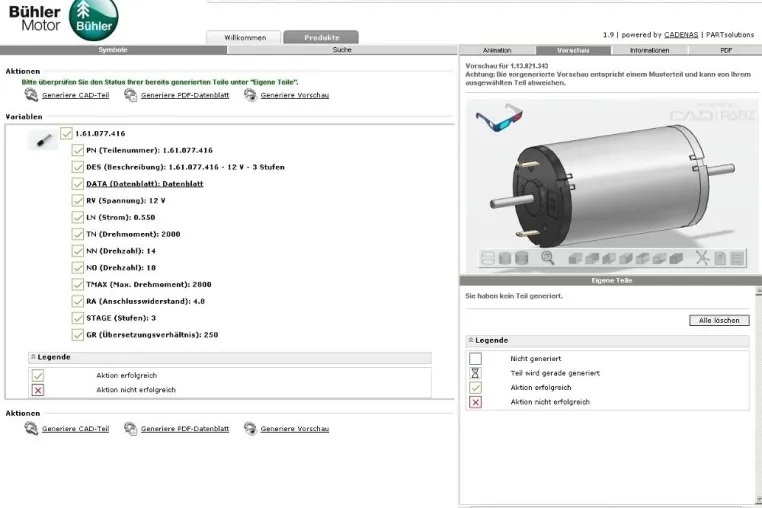762x508 pixels.
Task: Click fourth (middle) view cube icon in viewer toolbar
Action: click(626, 258)
